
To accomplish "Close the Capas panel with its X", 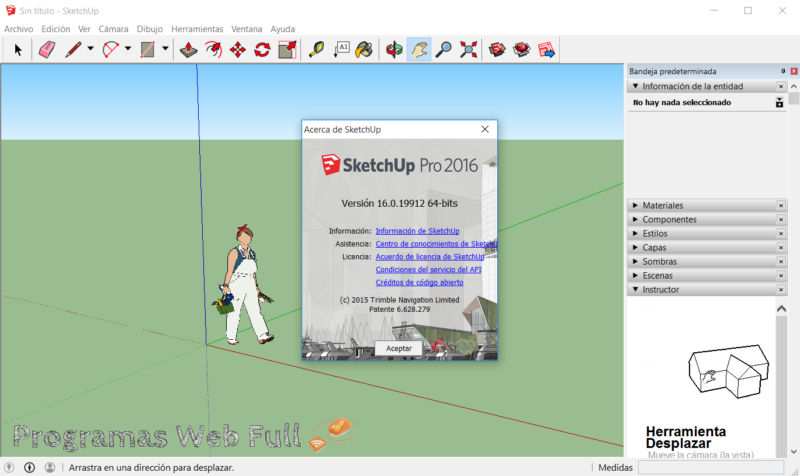I will (781, 247).
